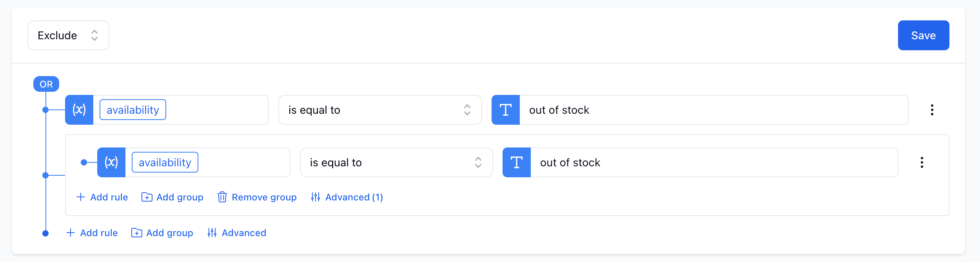Click the trash icon next to Remove group
Image resolution: width=980 pixels, height=262 pixels.
(222, 197)
